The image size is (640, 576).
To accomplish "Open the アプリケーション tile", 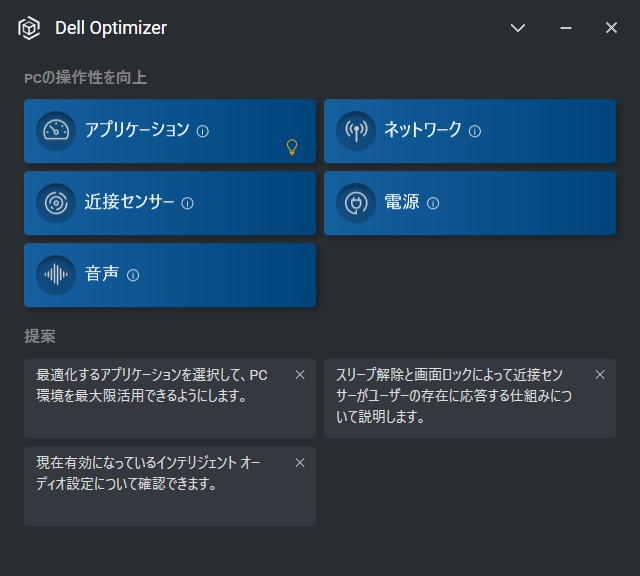I will tap(170, 131).
